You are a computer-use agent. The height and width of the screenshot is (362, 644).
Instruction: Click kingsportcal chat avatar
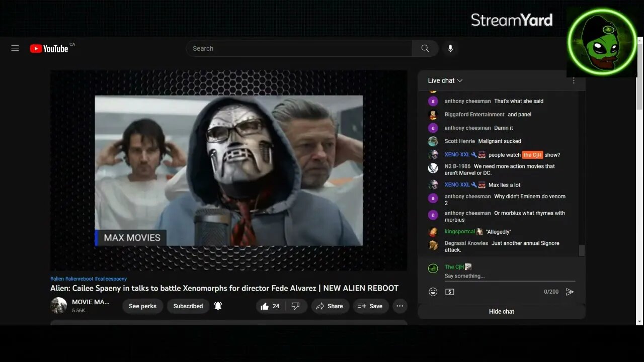[433, 232]
